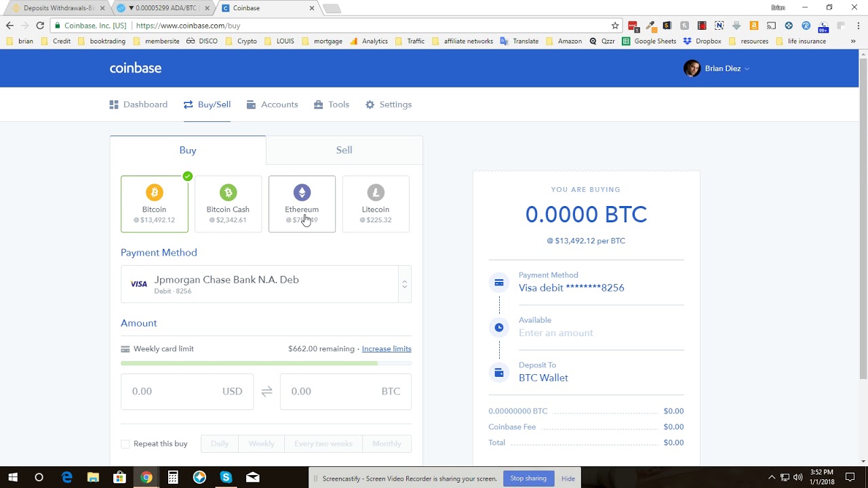Viewport: 868px width, 488px height.
Task: Click the USD/BTC swap arrows icon
Action: [x=267, y=392]
